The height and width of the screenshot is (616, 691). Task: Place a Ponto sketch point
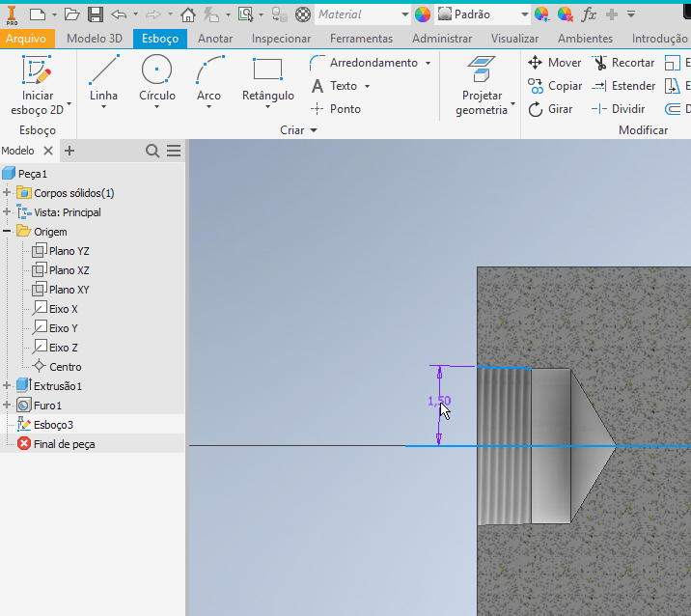pos(335,109)
